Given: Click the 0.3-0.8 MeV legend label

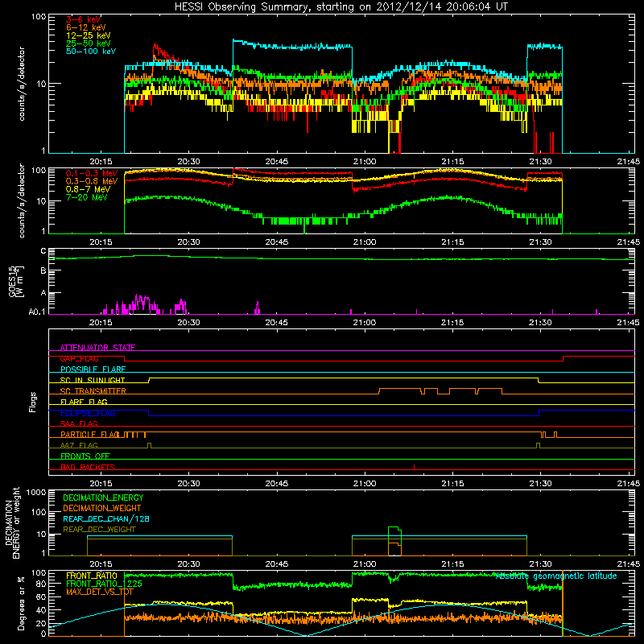Looking at the screenshot, I should [x=92, y=181].
